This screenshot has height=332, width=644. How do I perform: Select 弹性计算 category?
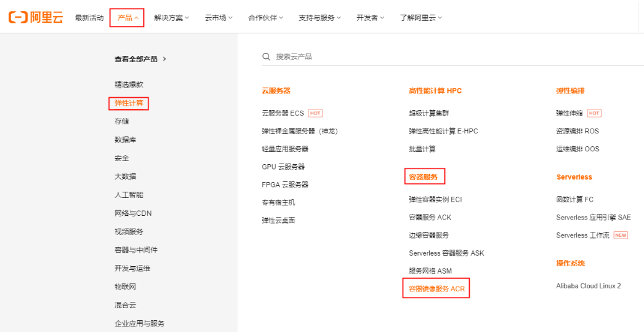coord(129,103)
